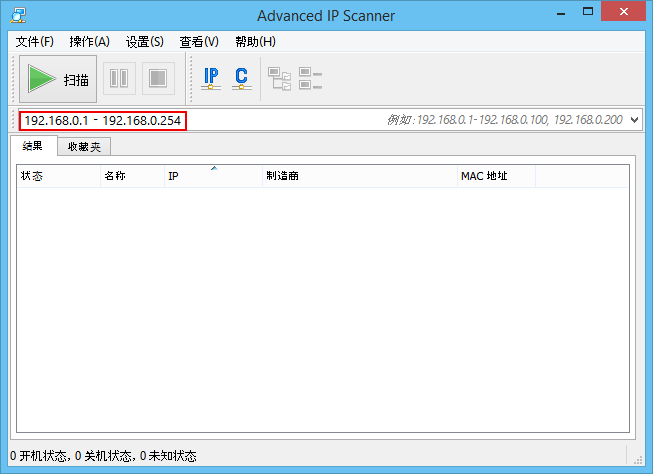Open the 设置(S) menu
The height and width of the screenshot is (474, 653).
[144, 42]
